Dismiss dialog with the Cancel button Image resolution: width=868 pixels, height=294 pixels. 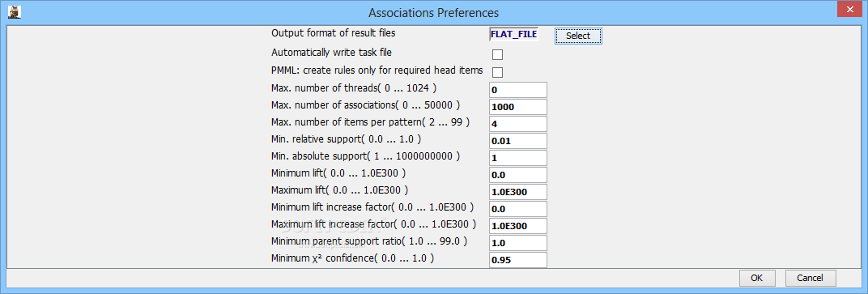pyautogui.click(x=810, y=277)
